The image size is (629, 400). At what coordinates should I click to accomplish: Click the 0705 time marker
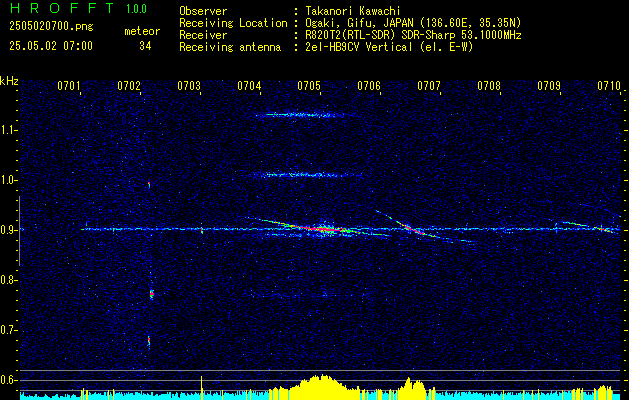click(x=309, y=86)
